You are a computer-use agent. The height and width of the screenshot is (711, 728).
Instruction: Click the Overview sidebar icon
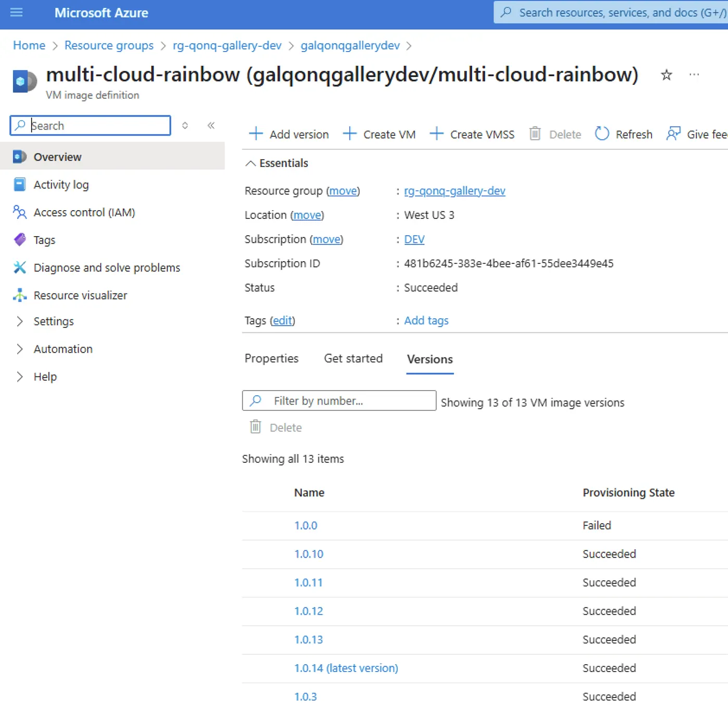pyautogui.click(x=20, y=157)
